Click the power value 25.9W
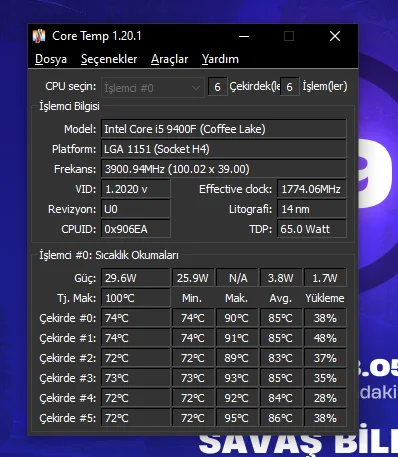Viewport: 398px width, 457px height. point(193,278)
